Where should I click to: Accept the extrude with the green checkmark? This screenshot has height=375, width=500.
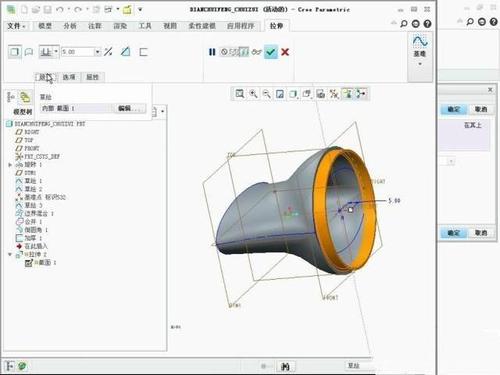coord(271,52)
